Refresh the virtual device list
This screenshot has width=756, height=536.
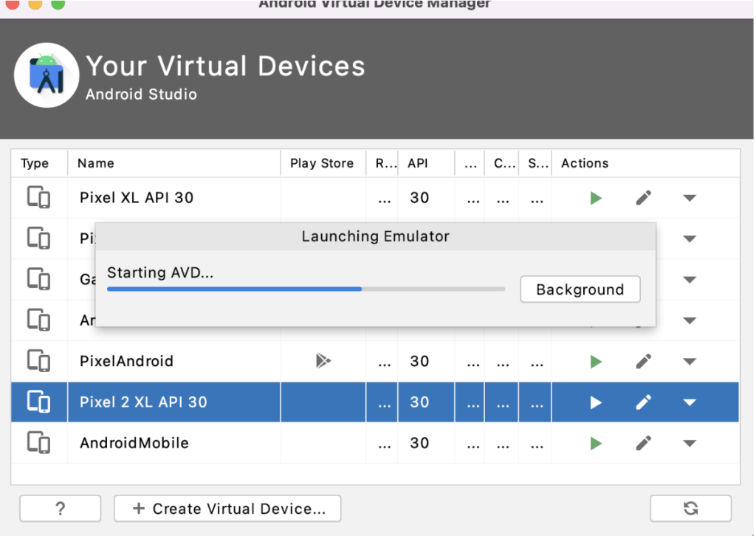[690, 508]
